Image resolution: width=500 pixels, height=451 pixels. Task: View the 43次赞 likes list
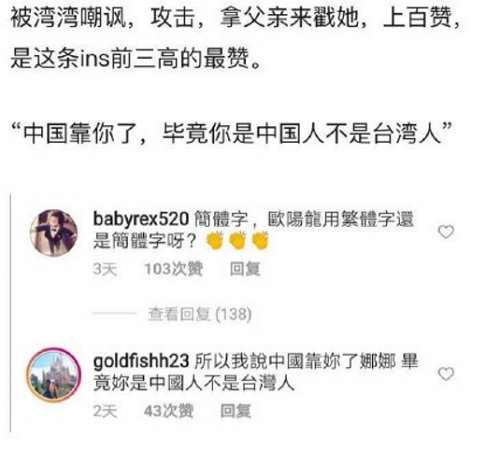point(168,411)
